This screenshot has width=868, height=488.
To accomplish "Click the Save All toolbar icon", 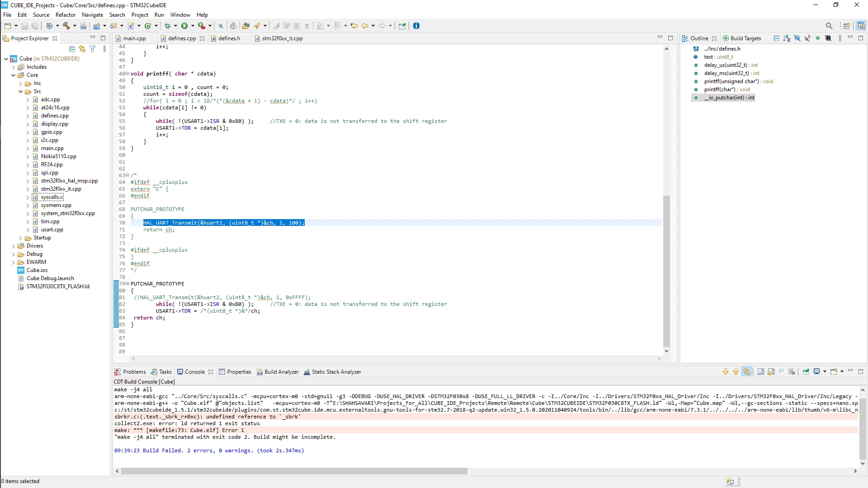I will pyautogui.click(x=35, y=26).
